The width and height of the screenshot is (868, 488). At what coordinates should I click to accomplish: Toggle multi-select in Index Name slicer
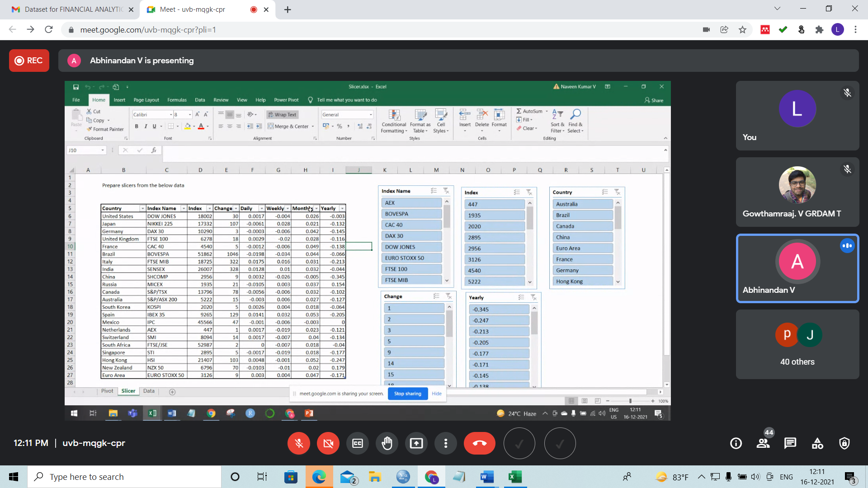coord(434,191)
